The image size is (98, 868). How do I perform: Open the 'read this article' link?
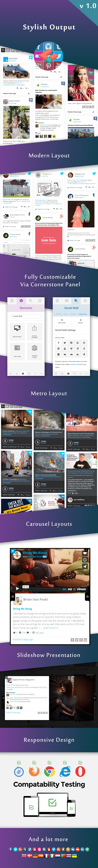tap(75, 364)
